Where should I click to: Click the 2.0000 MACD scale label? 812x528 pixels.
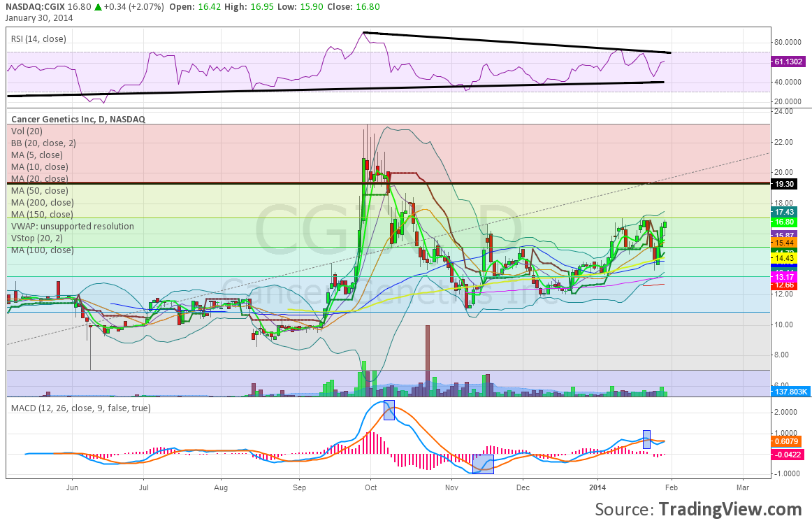tap(786, 412)
